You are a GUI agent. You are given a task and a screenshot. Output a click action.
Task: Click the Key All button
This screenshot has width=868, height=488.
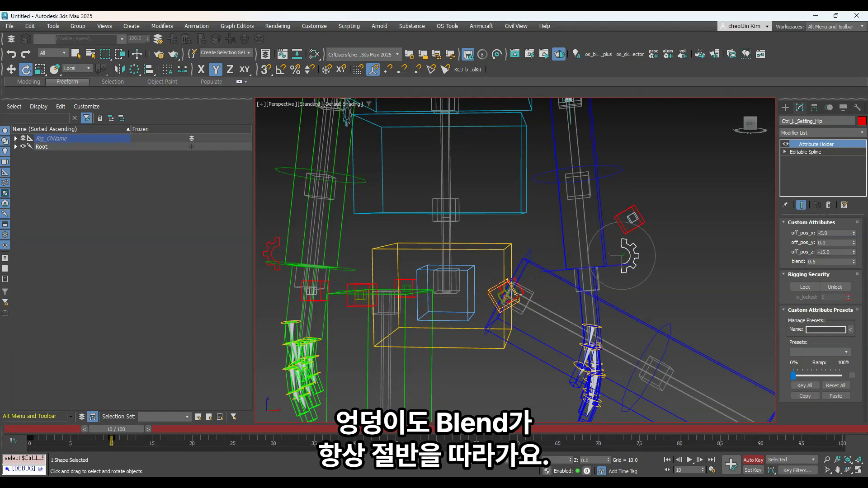(x=805, y=385)
